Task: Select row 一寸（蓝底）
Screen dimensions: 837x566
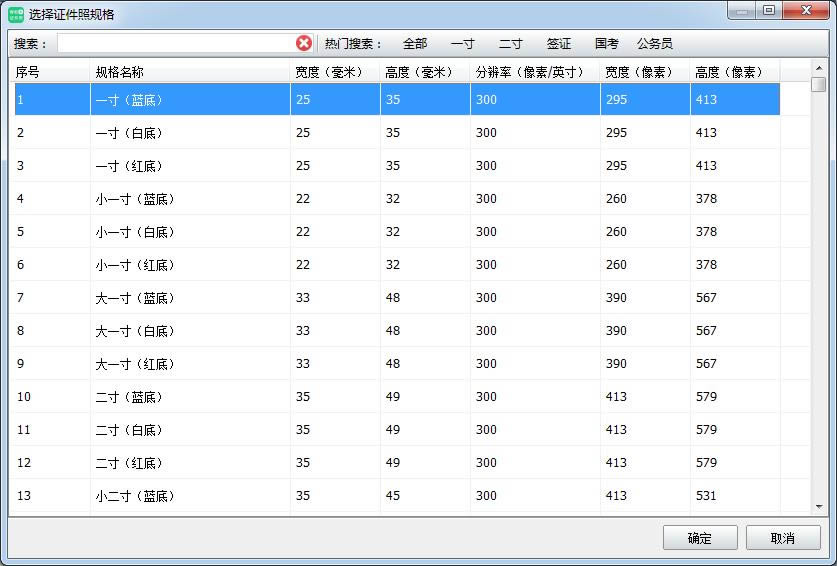Action: (x=397, y=99)
